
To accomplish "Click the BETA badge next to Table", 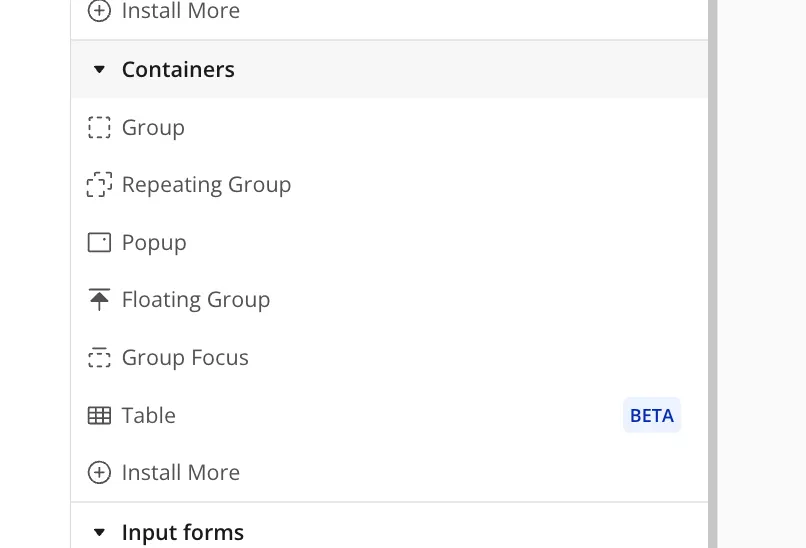I will (x=651, y=416).
